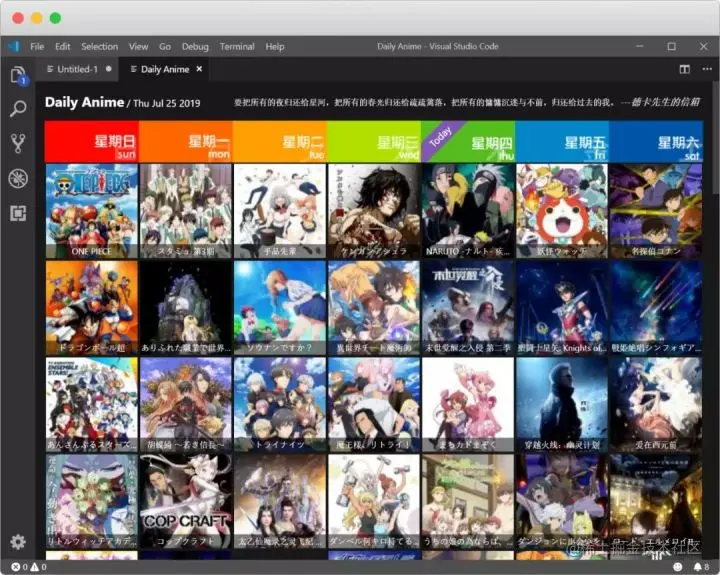Open the Detective Conan thumbnail under Saturday

coord(656,211)
